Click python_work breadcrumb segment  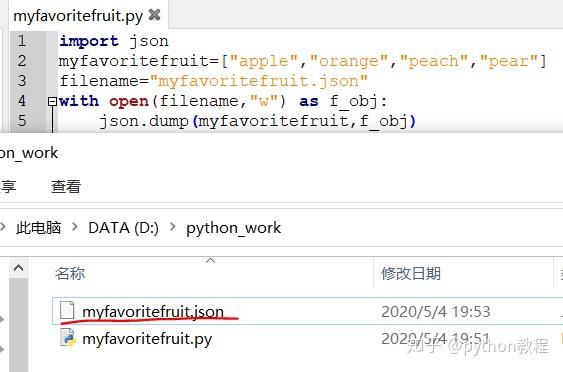[233, 228]
